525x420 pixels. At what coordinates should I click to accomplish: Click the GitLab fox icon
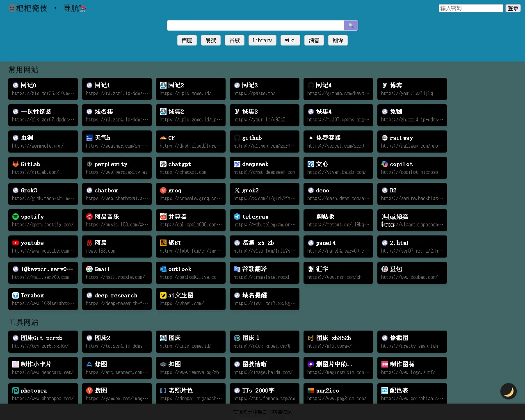tap(16, 164)
